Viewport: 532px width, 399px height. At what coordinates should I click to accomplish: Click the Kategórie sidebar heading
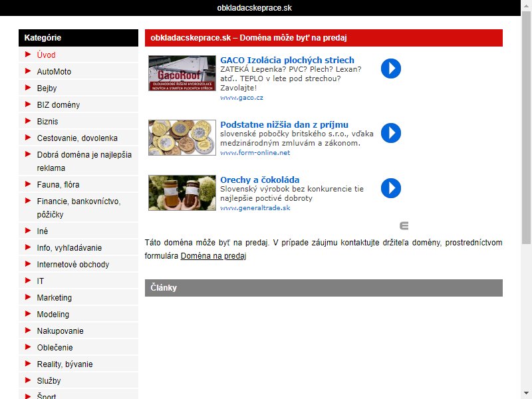point(78,38)
